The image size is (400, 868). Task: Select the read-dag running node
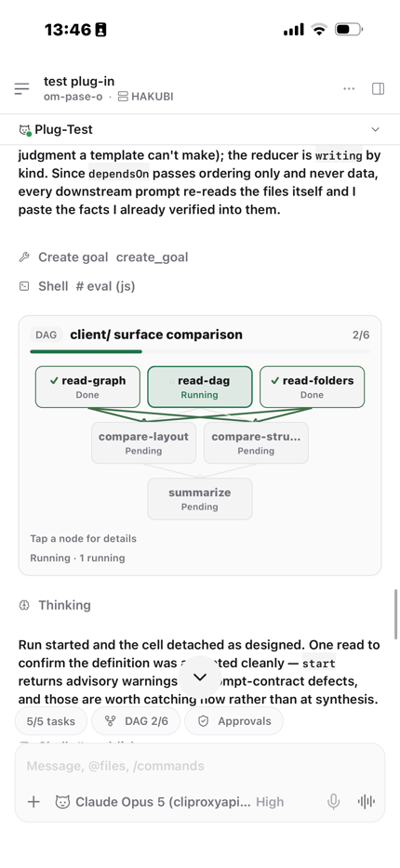(x=200, y=387)
